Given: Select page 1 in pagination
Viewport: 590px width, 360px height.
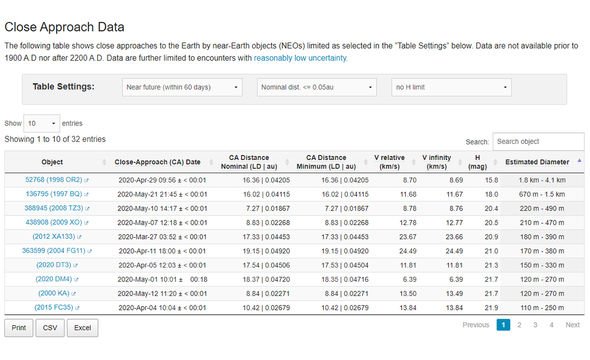Looking at the screenshot, I should coord(503,325).
